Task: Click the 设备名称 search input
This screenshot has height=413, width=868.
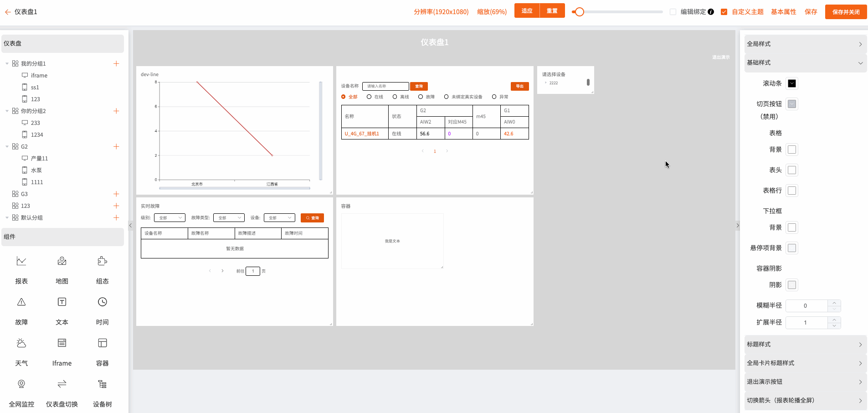Action: pos(385,86)
